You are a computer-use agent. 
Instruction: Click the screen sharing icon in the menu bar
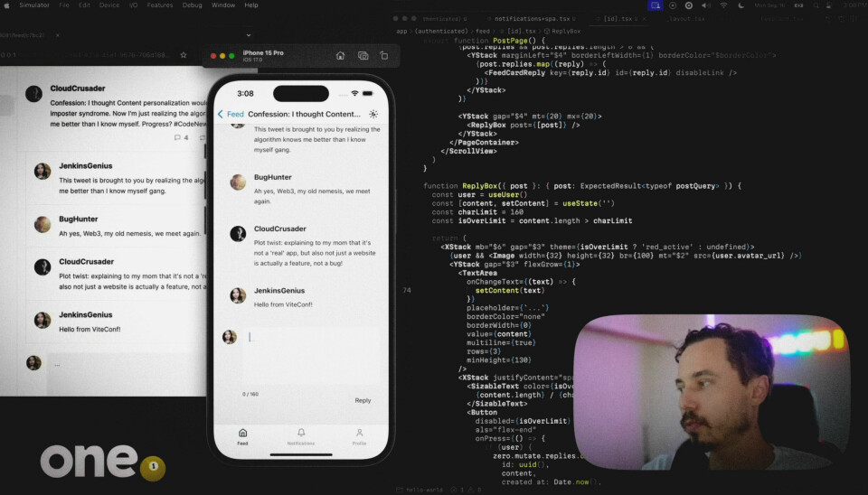click(656, 5)
